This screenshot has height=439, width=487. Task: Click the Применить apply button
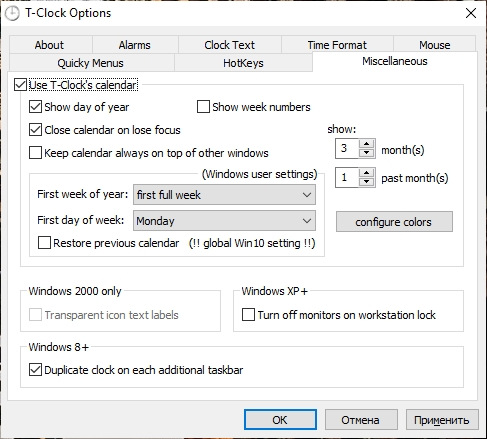(x=442, y=420)
